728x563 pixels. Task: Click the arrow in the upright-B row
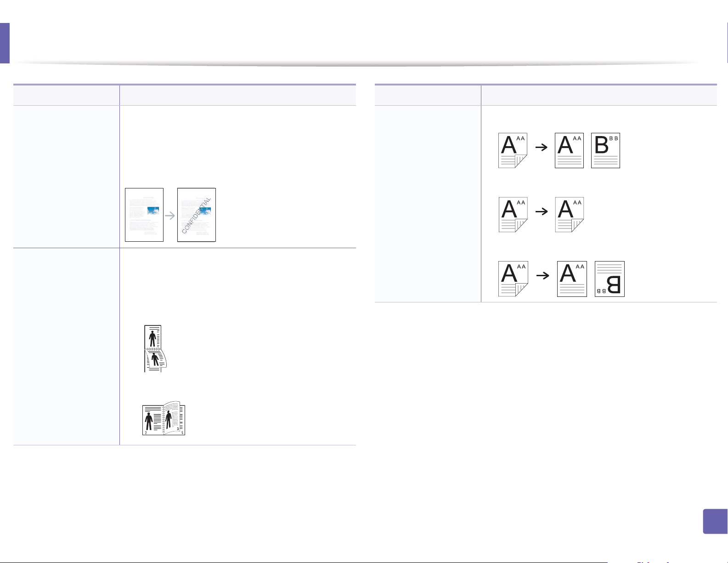(x=542, y=148)
